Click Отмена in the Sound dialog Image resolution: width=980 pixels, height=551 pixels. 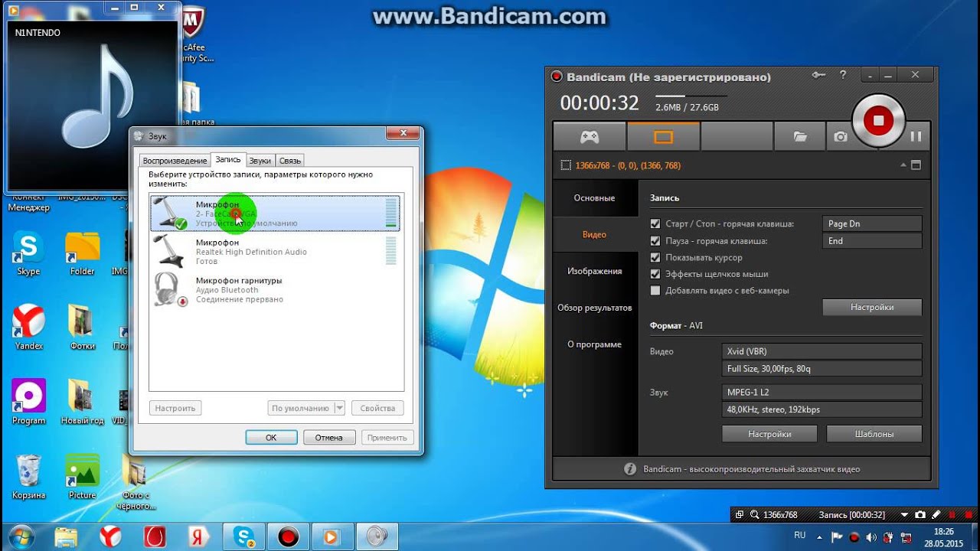tap(329, 438)
